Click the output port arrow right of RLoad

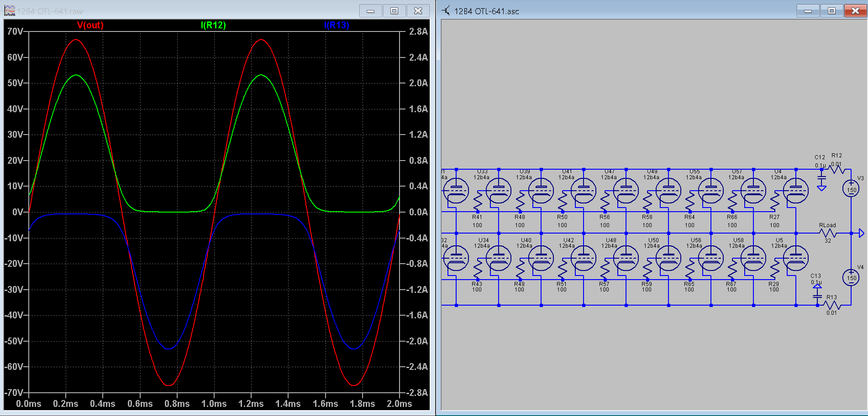tap(862, 234)
